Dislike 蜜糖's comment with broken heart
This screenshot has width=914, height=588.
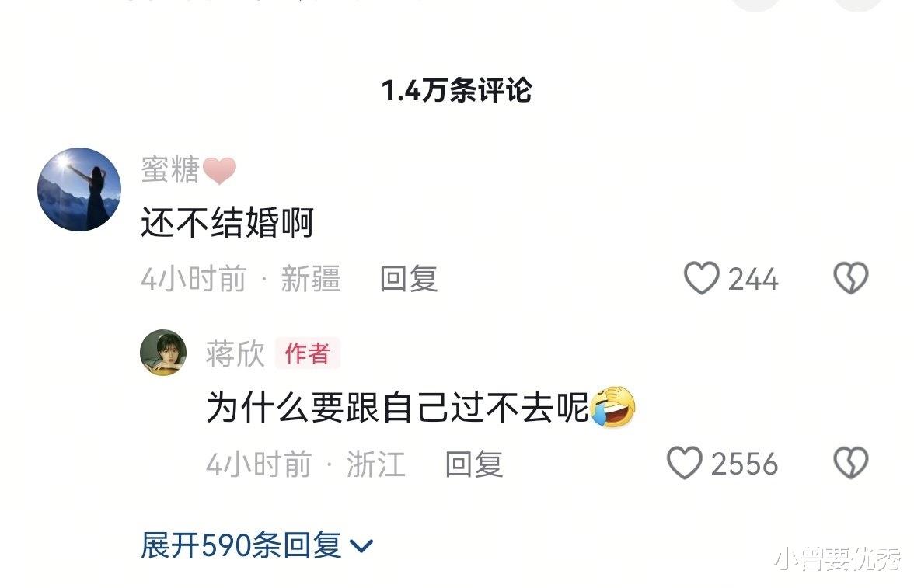coord(851,278)
